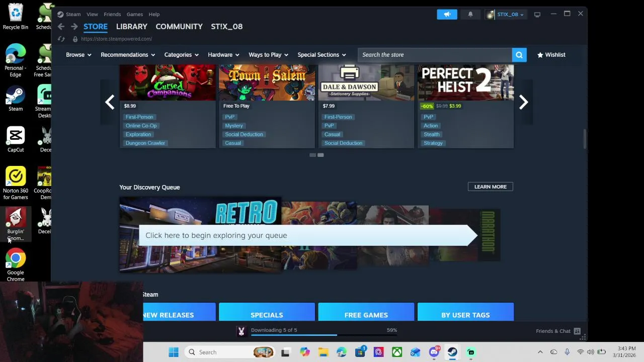Open the View menu
The width and height of the screenshot is (644, 362).
pos(92,14)
